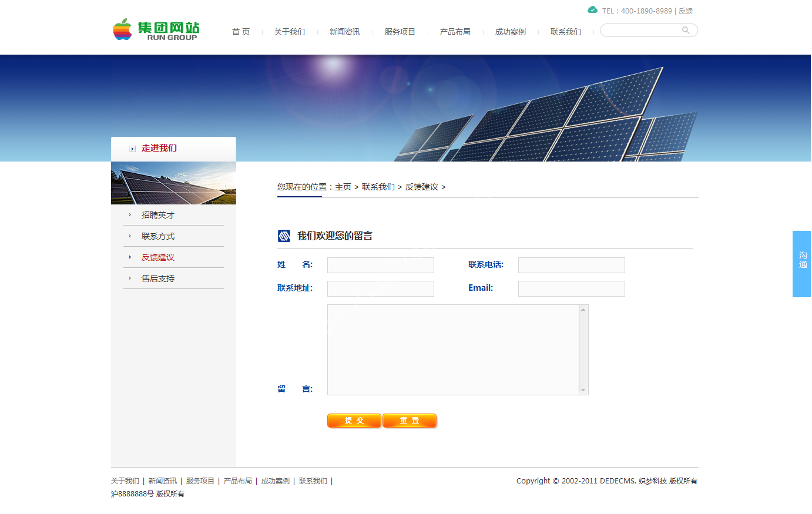Click arrow icon beside 走进我们
The image size is (812, 514).
(x=132, y=149)
